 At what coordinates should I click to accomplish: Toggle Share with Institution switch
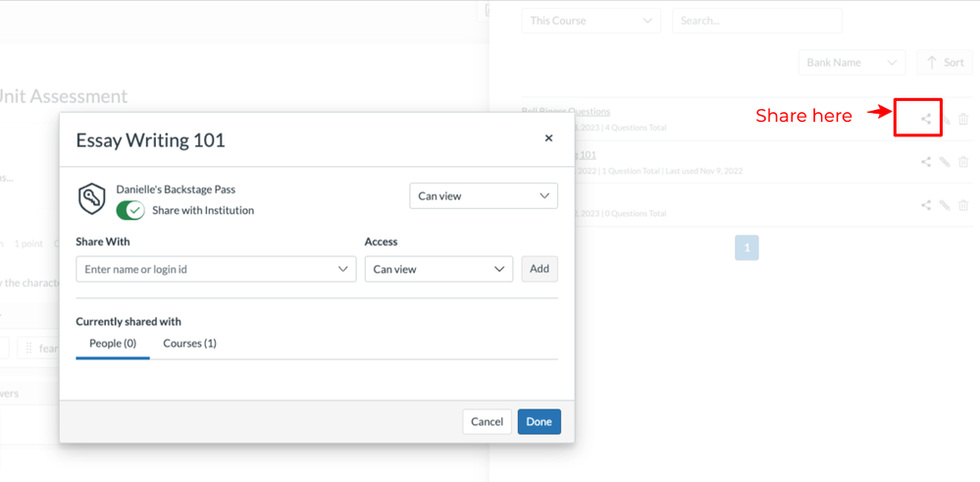coord(130,210)
